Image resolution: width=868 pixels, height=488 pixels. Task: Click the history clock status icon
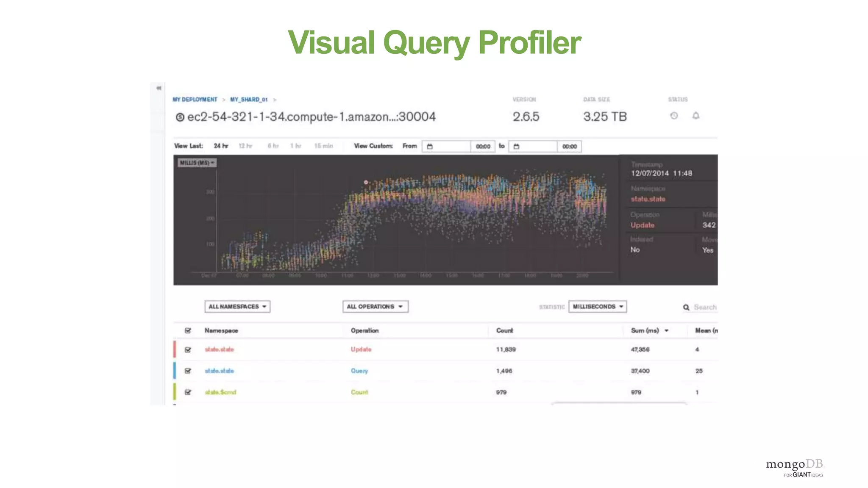[674, 116]
